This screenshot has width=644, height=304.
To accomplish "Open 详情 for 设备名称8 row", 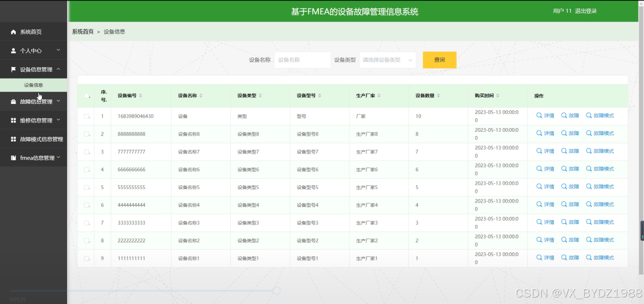I will click(x=545, y=133).
